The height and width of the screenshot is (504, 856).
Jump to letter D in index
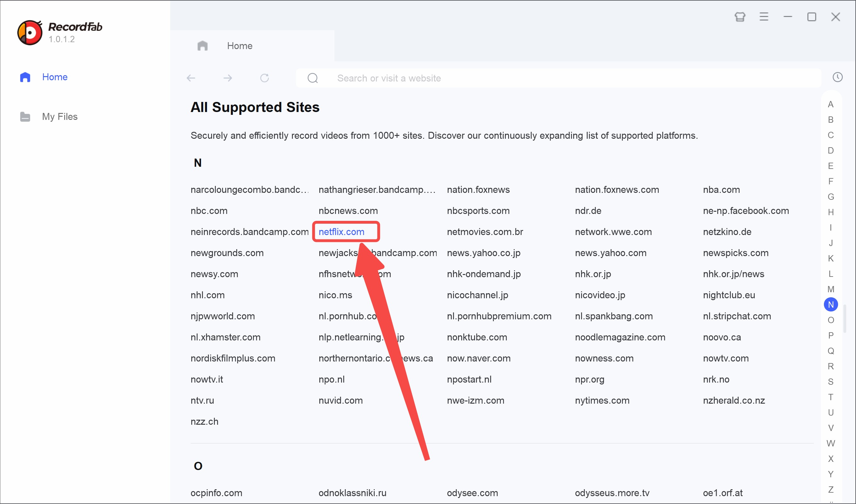pos(831,150)
